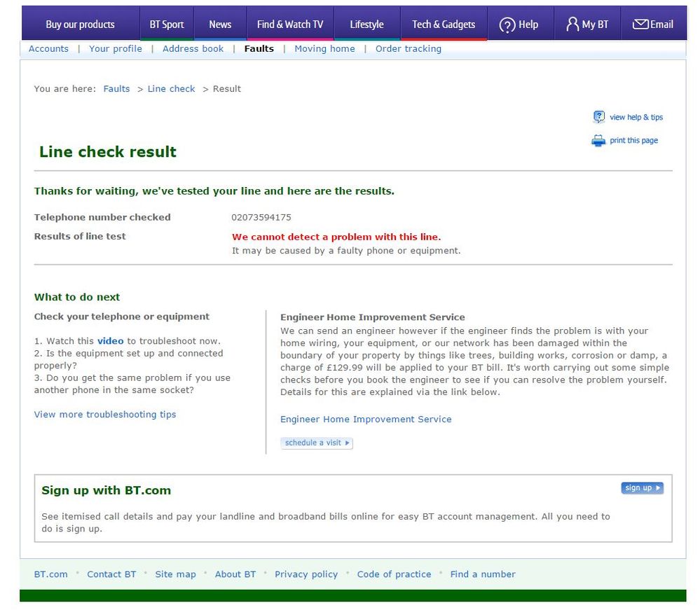Open Tech & Gadgets section
Image resolution: width=700 pixels, height=610 pixels.
444,25
